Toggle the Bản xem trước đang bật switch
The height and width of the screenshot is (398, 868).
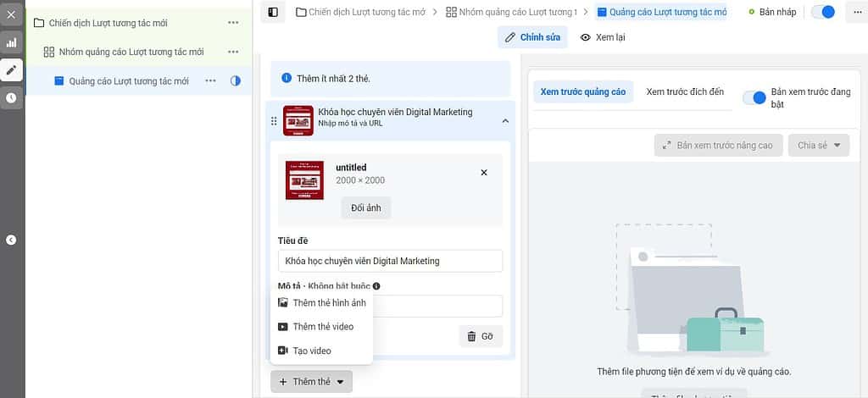(x=754, y=98)
